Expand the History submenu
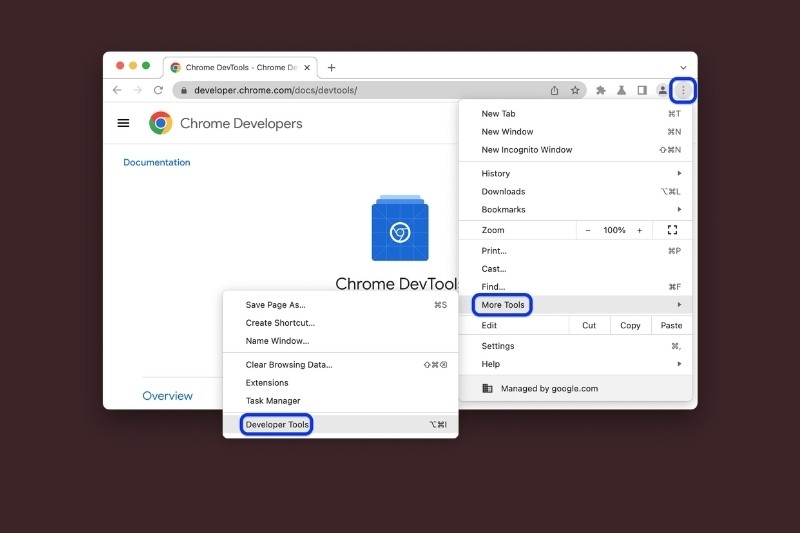 pyautogui.click(x=575, y=173)
